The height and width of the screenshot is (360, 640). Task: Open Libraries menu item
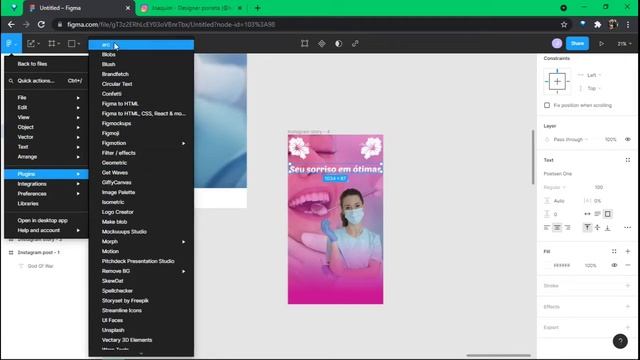[x=46, y=204]
